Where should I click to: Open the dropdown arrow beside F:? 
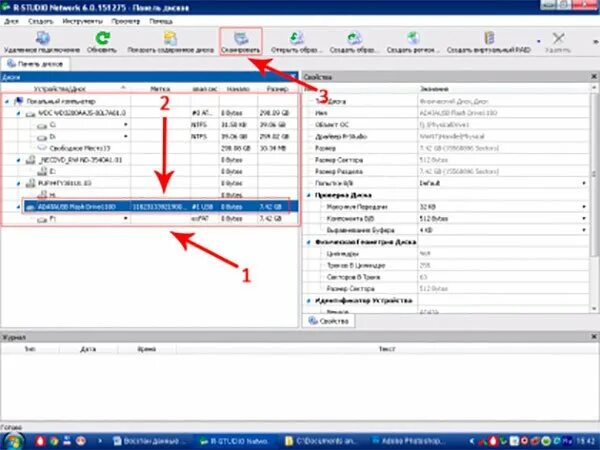[126, 218]
